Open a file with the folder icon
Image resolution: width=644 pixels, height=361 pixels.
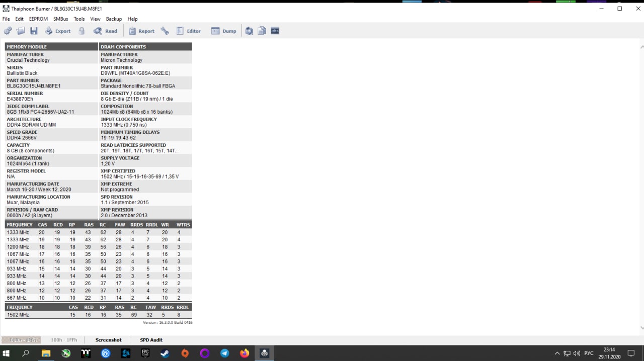21,31
